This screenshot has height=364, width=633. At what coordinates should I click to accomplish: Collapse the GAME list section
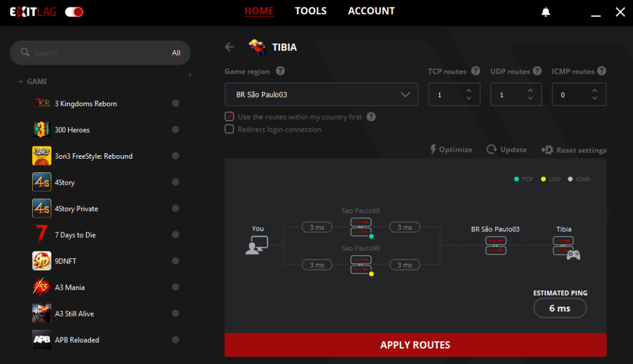21,82
